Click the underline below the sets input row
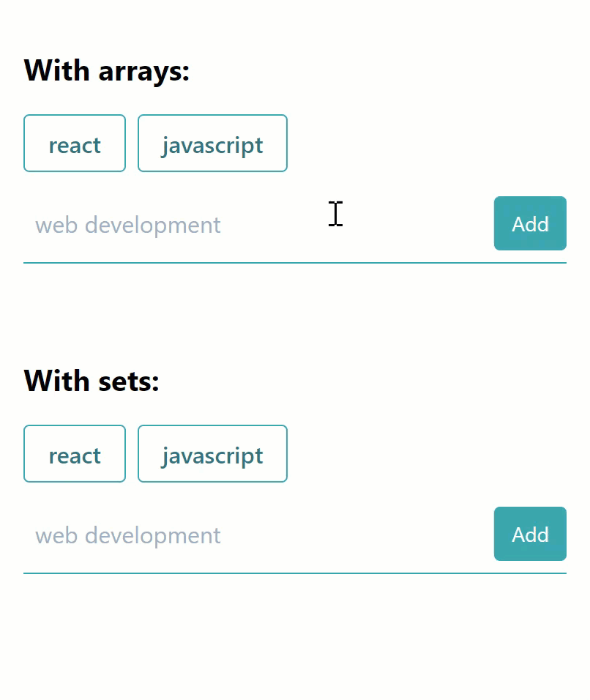Viewport: 590px width, 700px height. (295, 573)
